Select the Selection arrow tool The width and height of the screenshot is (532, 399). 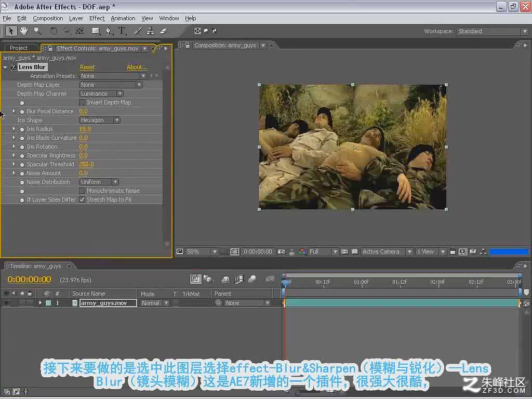point(11,31)
